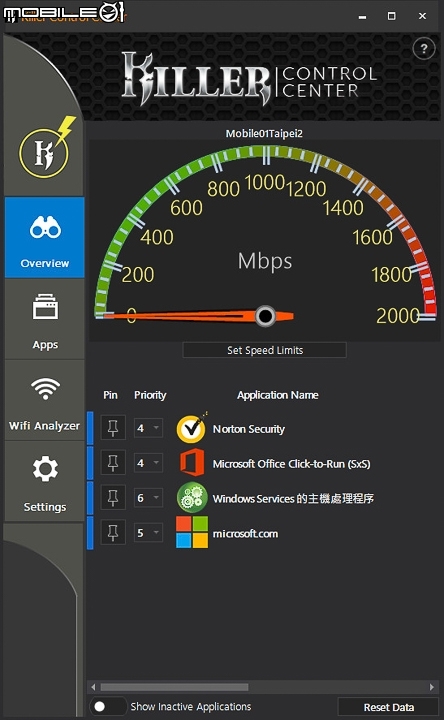444x720 pixels.
Task: Click the Windows Services 的主機處理程序 name
Action: pos(293,498)
